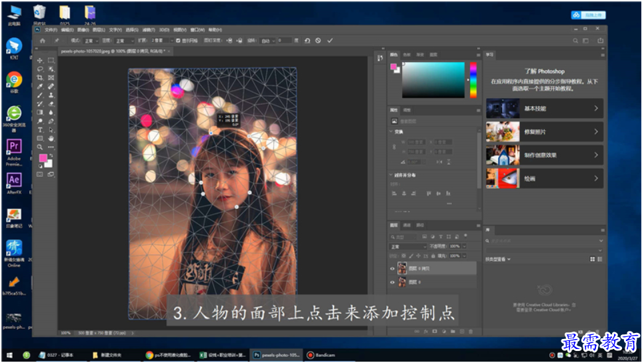
Task: Select the Horizontal Type tool
Action: (40, 129)
